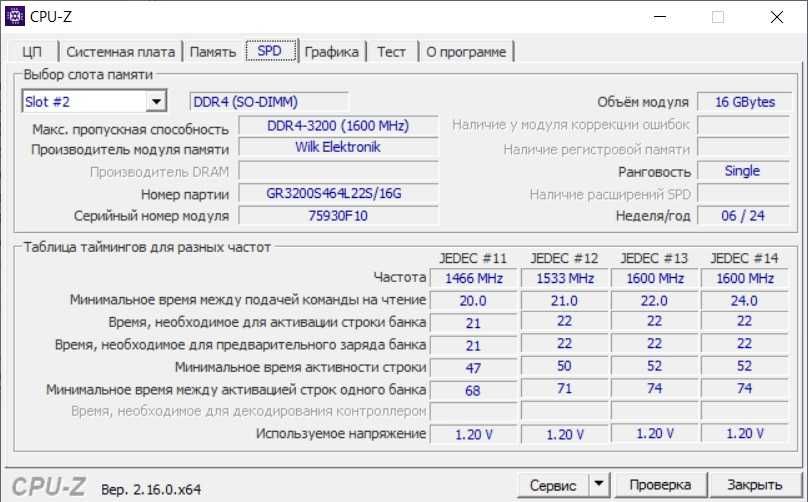Click the 20.0 CAS latency cell
This screenshot has height=502, width=808.
[x=474, y=300]
